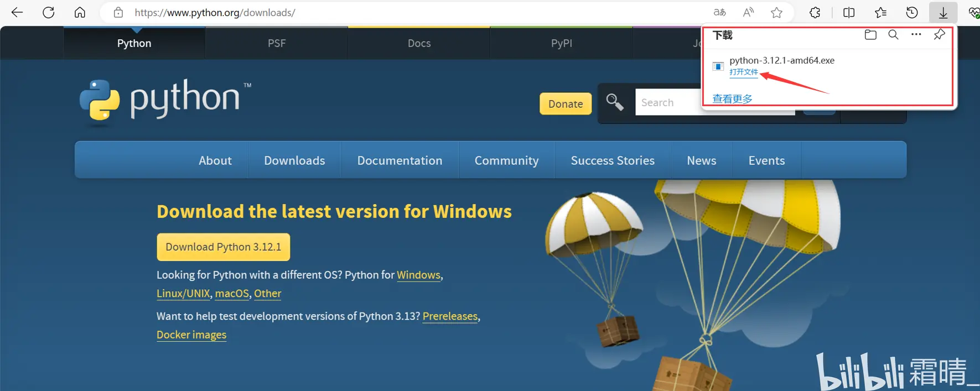Viewport: 980px width, 391px height.
Task: Click the python-3.12.1-amd64.exe file icon
Action: (718, 66)
